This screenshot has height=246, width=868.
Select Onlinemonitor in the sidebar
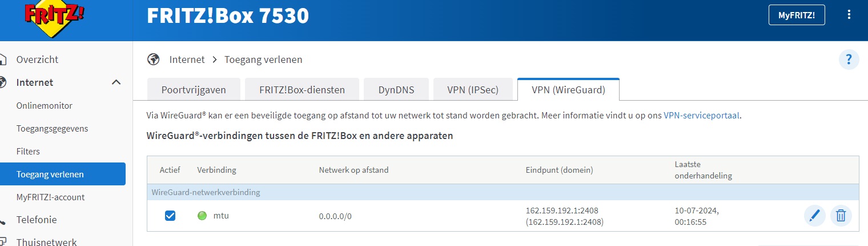pyautogui.click(x=45, y=106)
